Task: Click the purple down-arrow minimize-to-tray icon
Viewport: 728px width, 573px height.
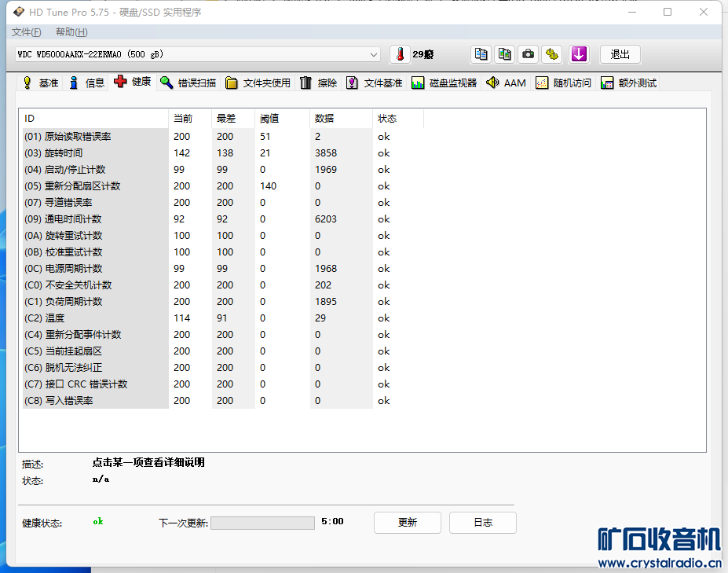Action: [x=579, y=54]
